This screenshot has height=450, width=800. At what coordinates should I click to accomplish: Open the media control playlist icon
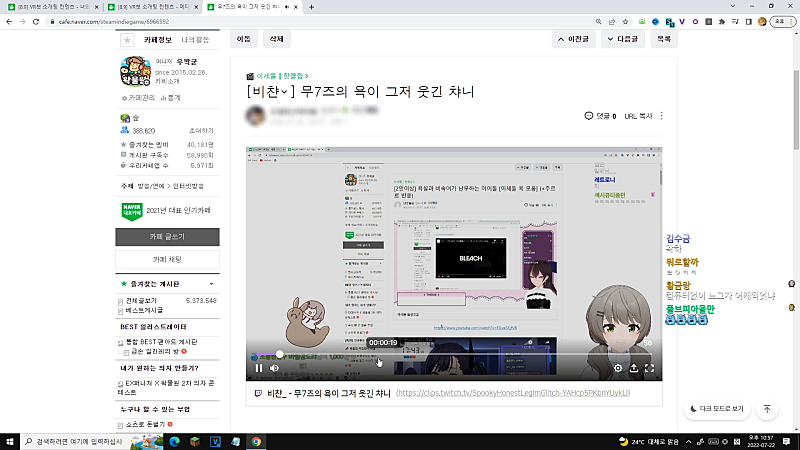(x=735, y=21)
